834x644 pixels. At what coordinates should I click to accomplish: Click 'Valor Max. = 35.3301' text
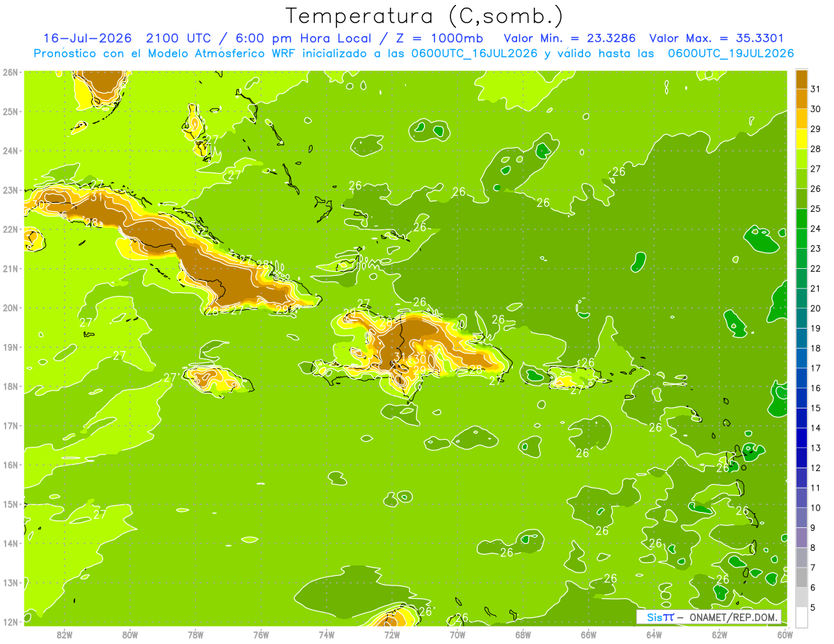click(x=717, y=38)
